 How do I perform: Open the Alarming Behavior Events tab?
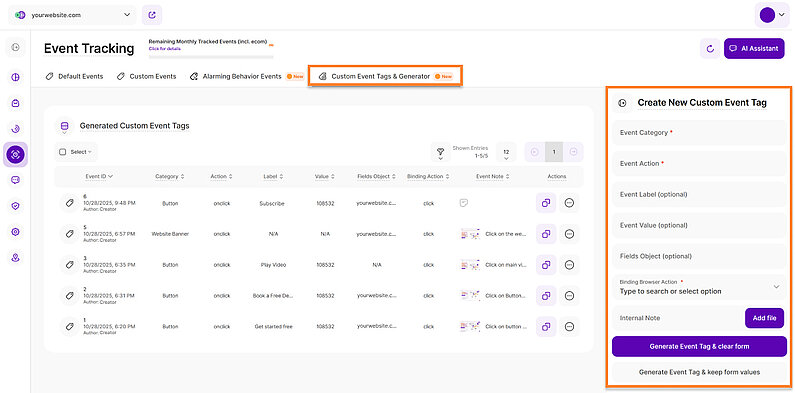click(247, 77)
